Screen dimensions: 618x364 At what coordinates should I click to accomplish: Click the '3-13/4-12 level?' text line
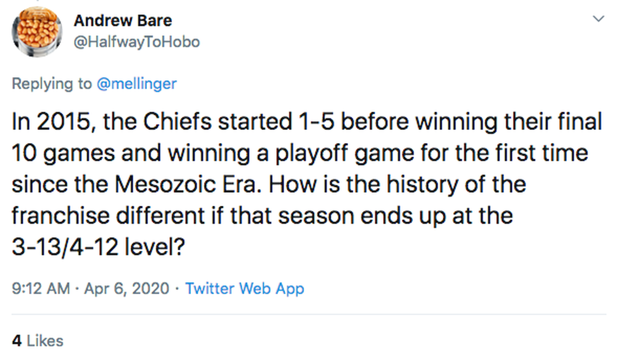tap(99, 248)
